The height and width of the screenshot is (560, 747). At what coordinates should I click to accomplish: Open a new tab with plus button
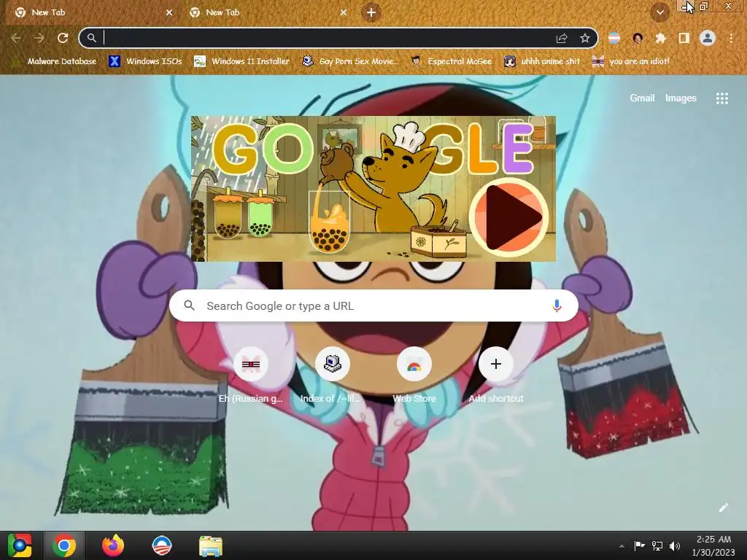pyautogui.click(x=371, y=12)
